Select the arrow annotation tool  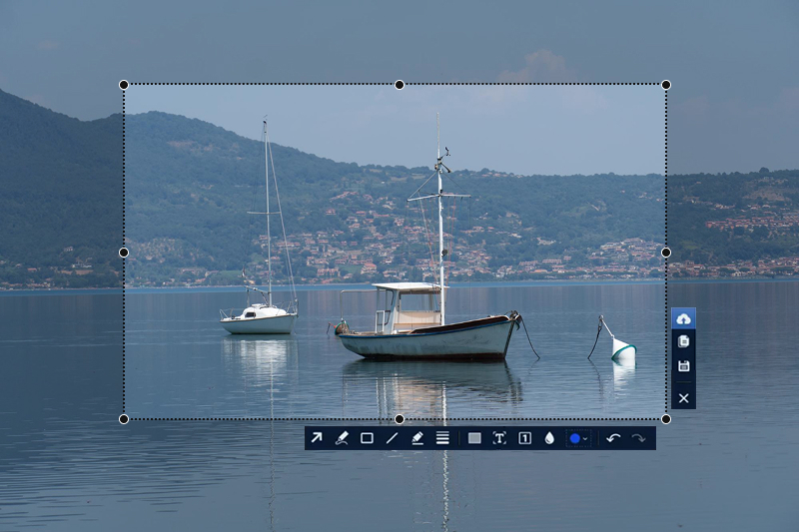pos(317,438)
